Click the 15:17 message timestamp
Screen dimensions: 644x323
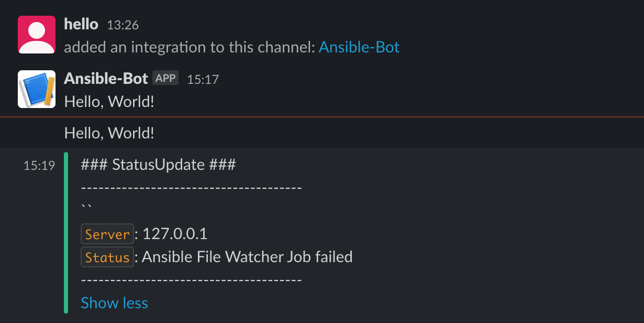click(203, 79)
